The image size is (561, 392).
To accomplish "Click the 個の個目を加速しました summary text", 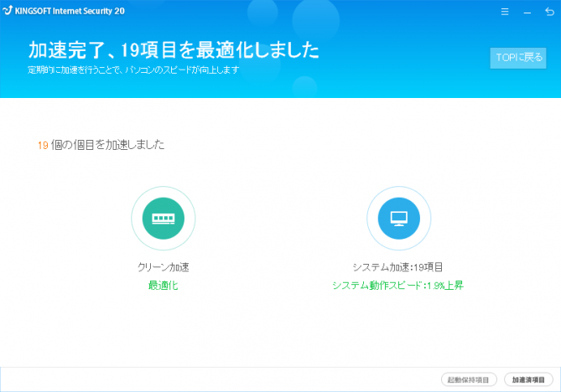I will pos(107,145).
